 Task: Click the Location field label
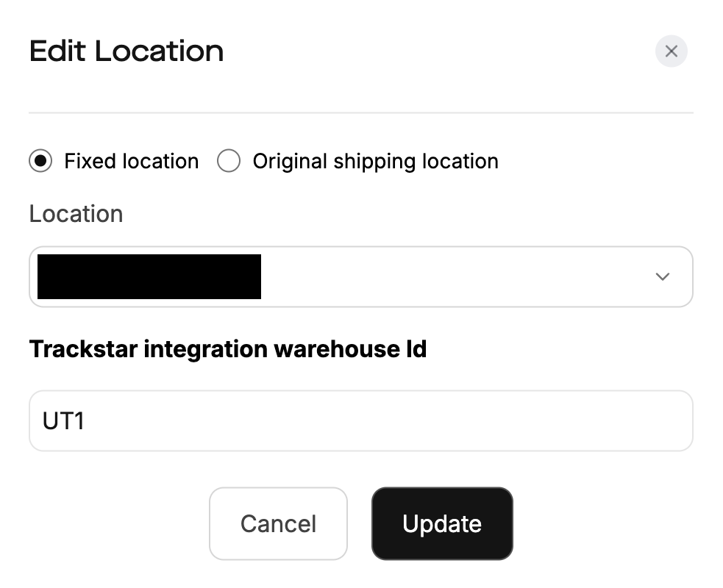[x=76, y=213]
